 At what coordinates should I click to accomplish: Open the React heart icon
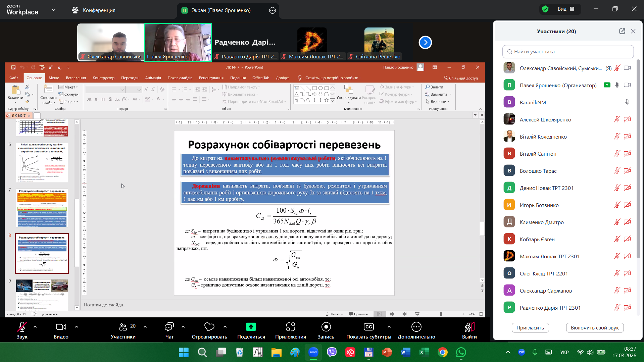209,327
